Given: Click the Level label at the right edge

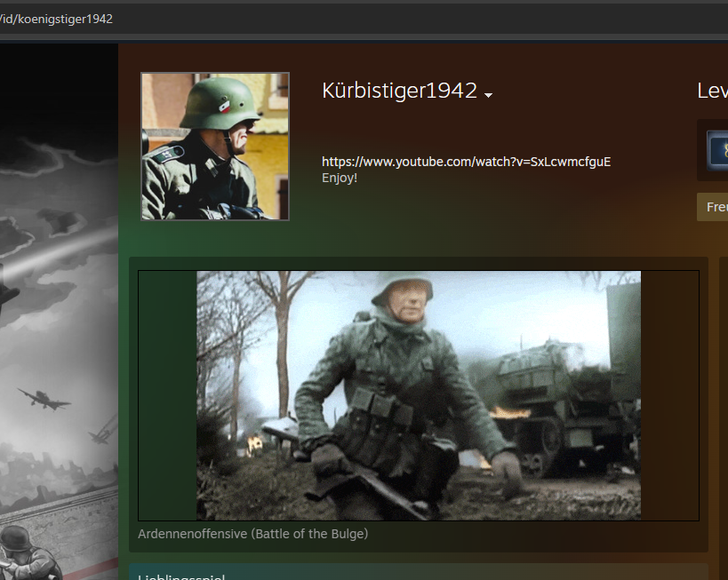Looking at the screenshot, I should (713, 91).
